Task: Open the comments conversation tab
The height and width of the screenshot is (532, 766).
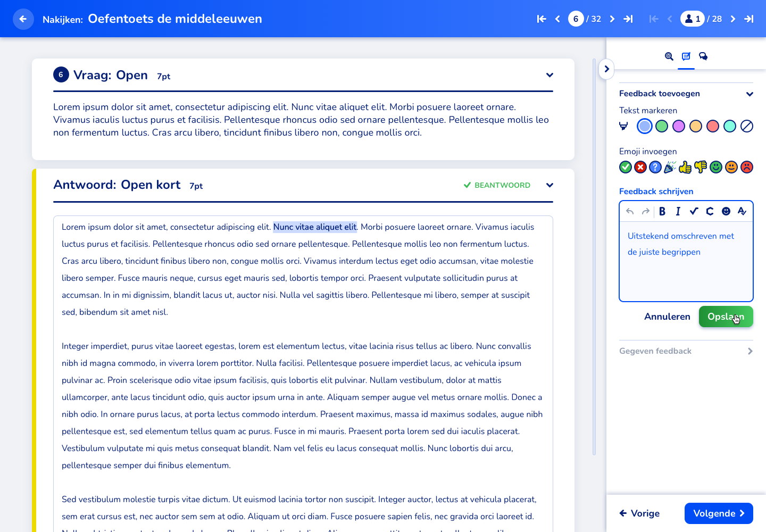Action: tap(703, 56)
